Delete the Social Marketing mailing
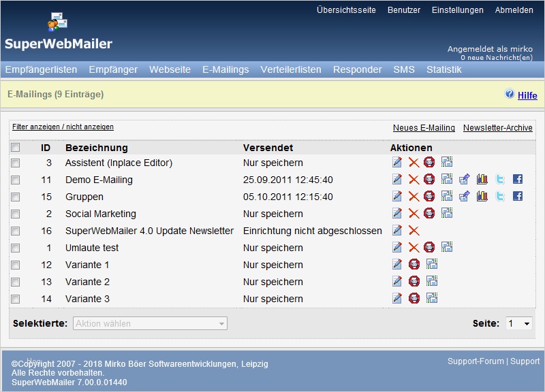The width and height of the screenshot is (545, 392). [x=414, y=213]
